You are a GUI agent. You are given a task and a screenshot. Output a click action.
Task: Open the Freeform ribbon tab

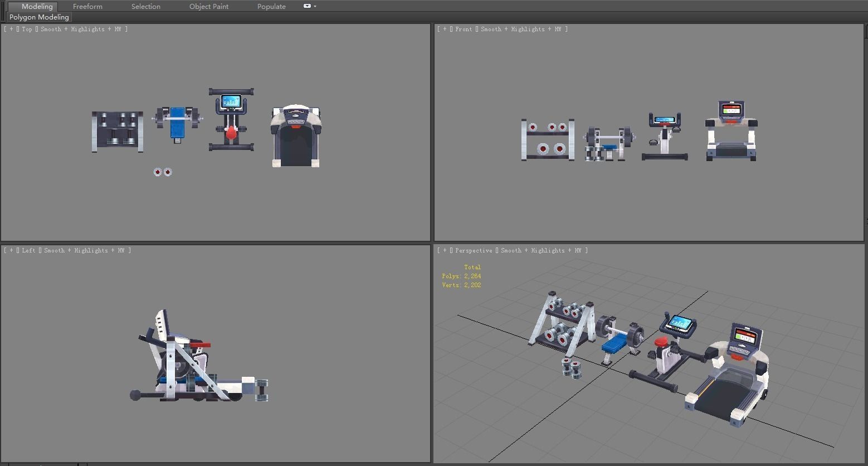pyautogui.click(x=87, y=6)
